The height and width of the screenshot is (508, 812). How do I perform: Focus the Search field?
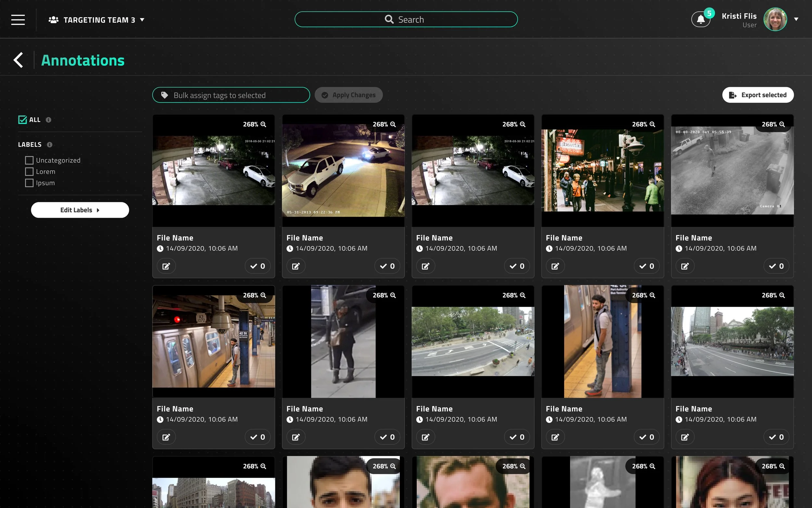pos(406,20)
